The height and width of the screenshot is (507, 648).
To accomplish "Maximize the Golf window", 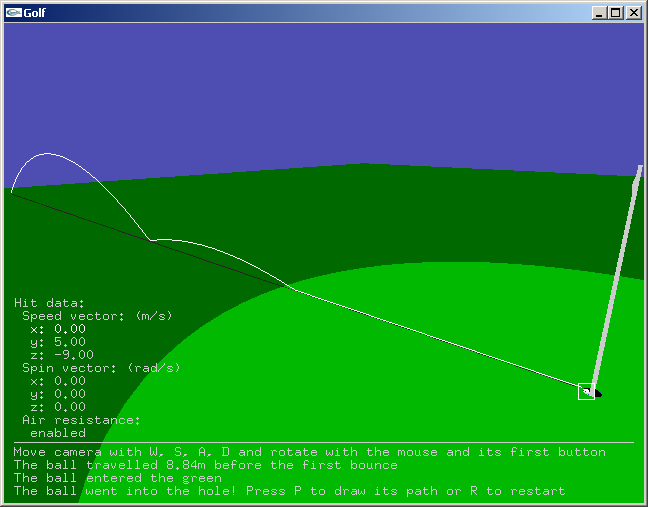I will [616, 13].
